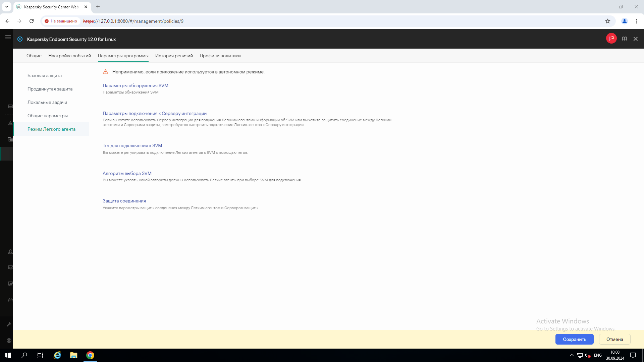Viewport: 644px width, 362px height.
Task: Show hidden system tray icons
Action: click(x=572, y=355)
